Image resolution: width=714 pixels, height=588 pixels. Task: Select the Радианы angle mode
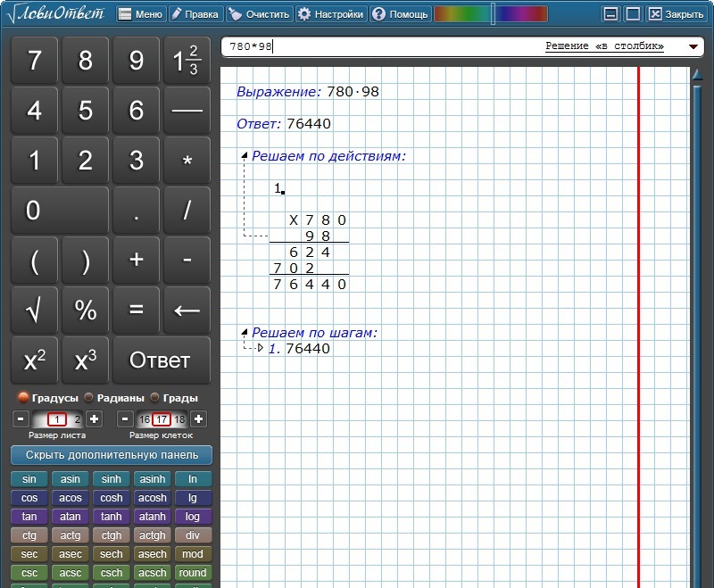[89, 398]
